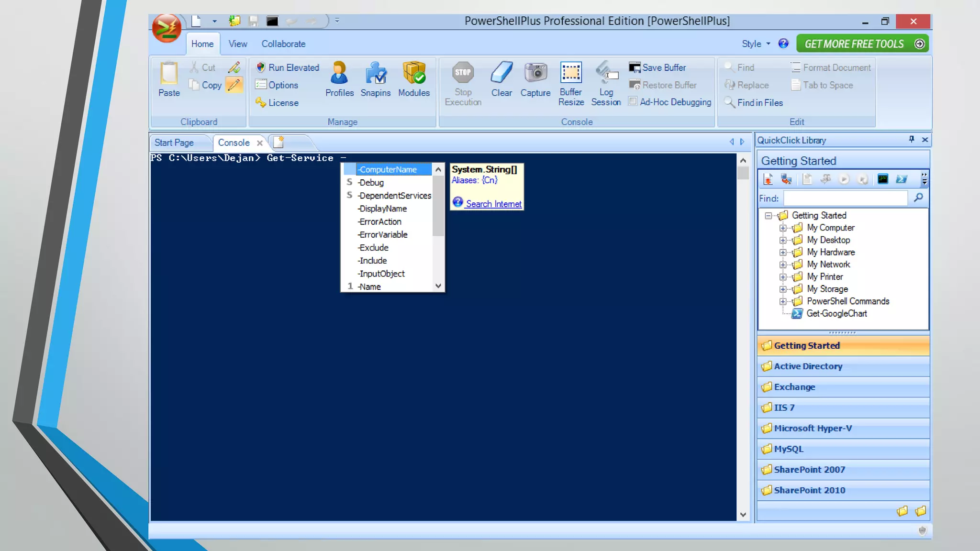Open the Profiles icon in Manage group
This screenshot has height=551, width=980.
pos(339,73)
